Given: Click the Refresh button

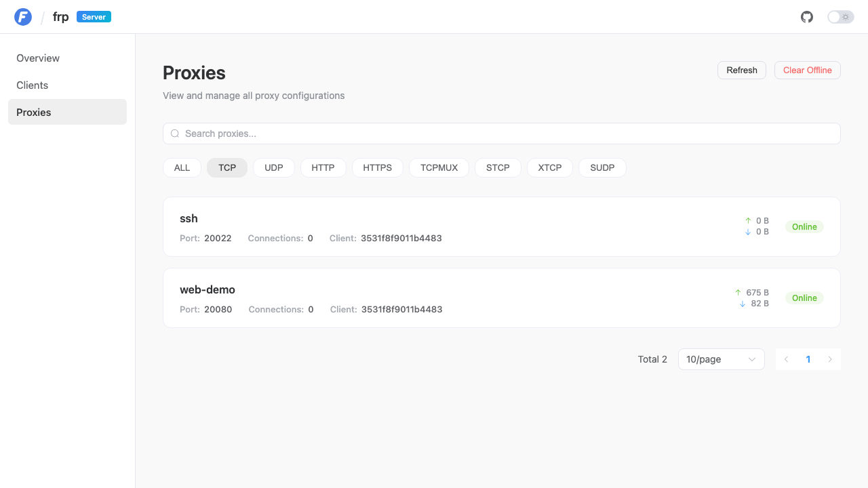Looking at the screenshot, I should click(742, 70).
